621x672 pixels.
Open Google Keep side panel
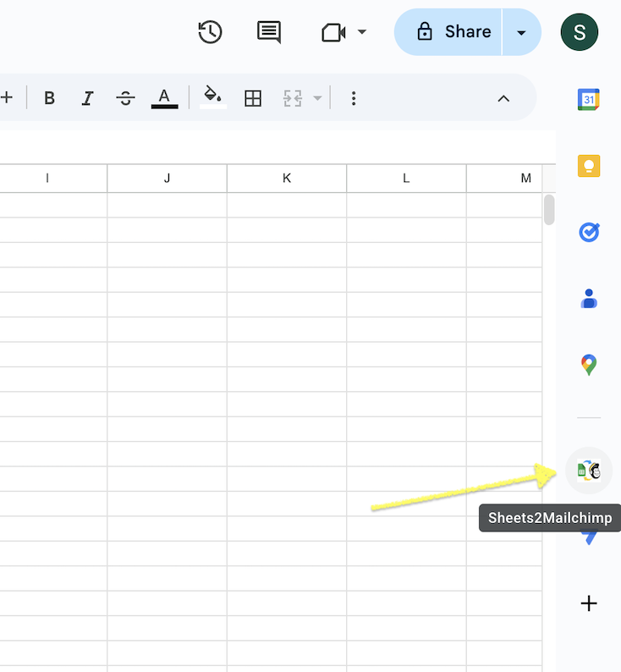point(589,166)
